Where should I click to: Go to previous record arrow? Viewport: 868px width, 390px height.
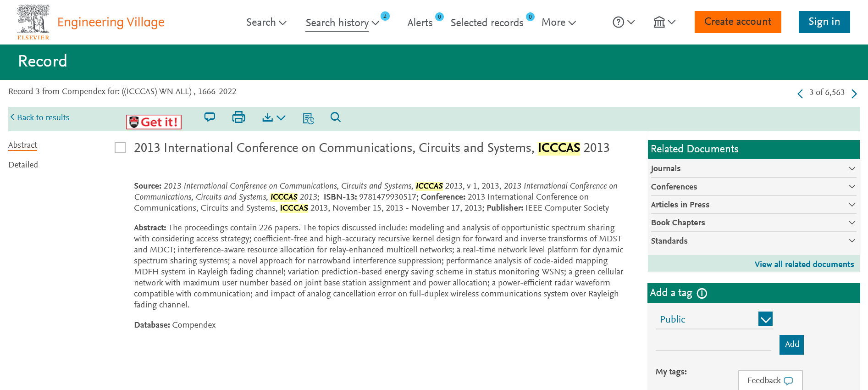point(800,94)
